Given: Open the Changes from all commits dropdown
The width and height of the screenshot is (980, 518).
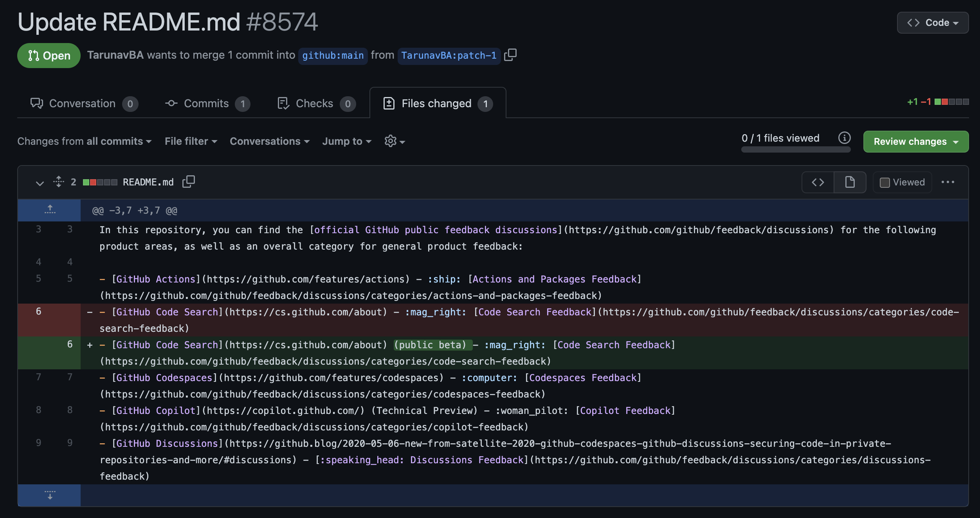Looking at the screenshot, I should (x=85, y=141).
